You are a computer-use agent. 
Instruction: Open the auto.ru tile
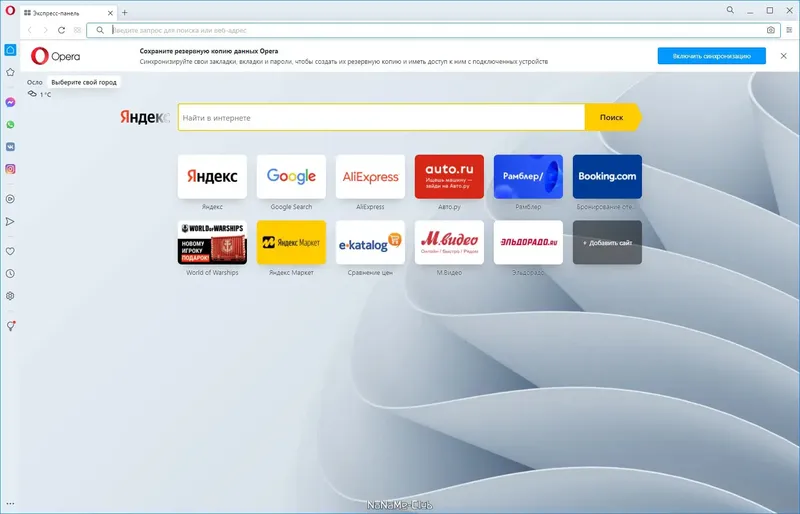(x=449, y=177)
